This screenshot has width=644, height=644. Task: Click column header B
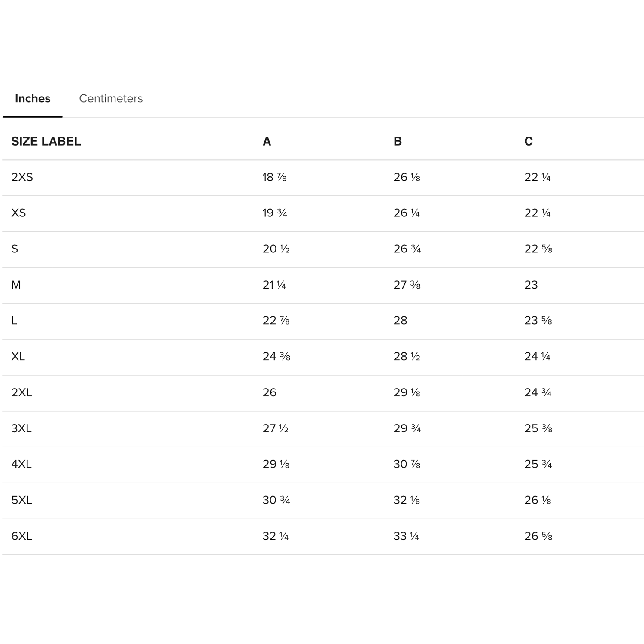coord(398,141)
